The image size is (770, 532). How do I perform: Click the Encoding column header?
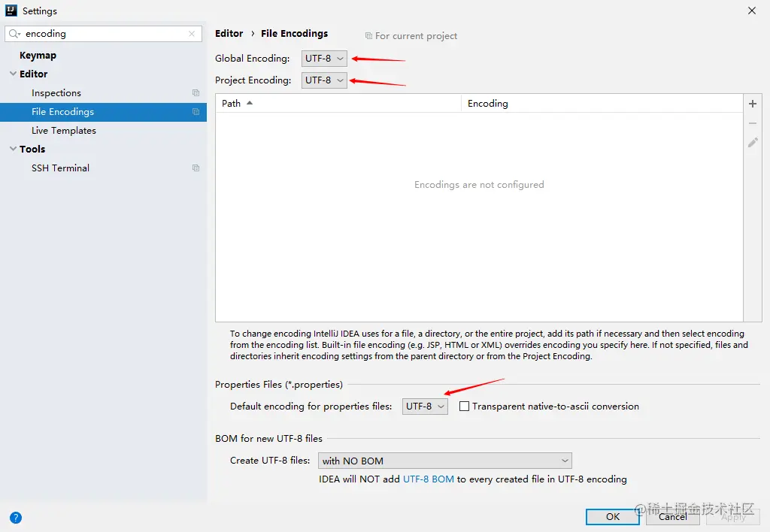coord(602,103)
